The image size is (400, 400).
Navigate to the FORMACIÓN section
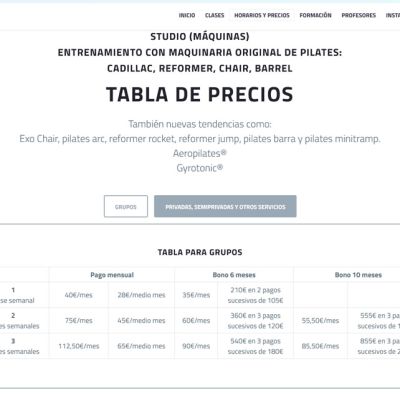point(315,15)
